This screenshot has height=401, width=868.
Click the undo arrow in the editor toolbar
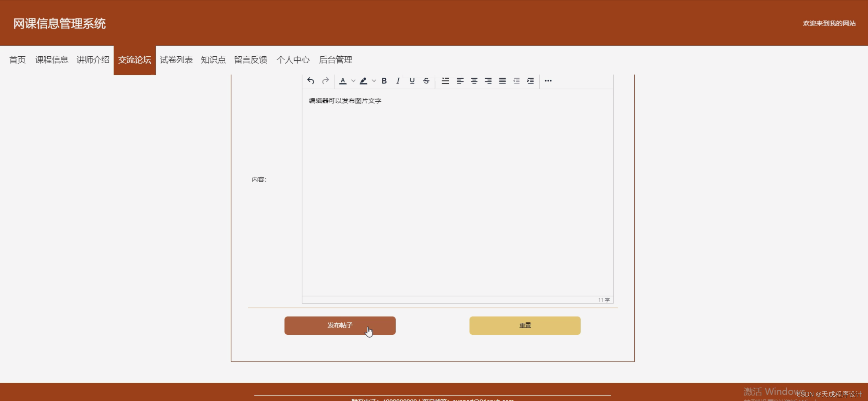[311, 81]
